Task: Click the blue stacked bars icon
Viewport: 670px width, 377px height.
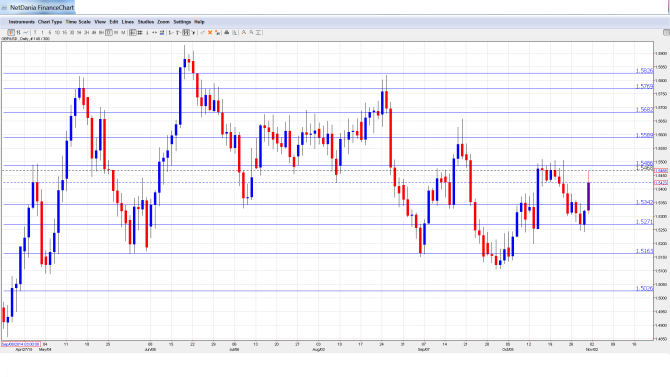Action: tap(162, 32)
